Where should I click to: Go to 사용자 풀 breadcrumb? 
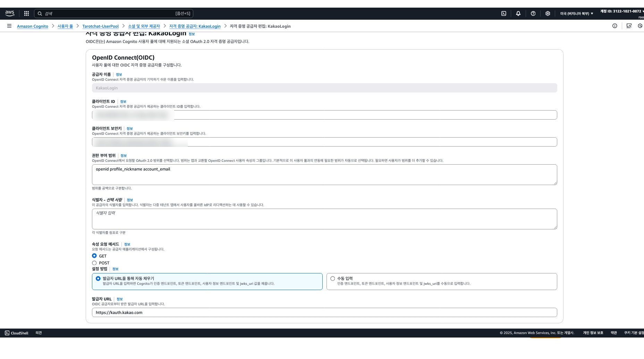click(x=65, y=26)
